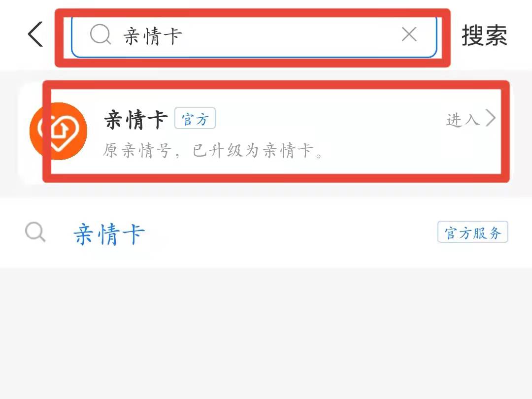Viewport: 532px width, 399px height.
Task: Click blank space inside search box before X
Action: click(x=292, y=35)
